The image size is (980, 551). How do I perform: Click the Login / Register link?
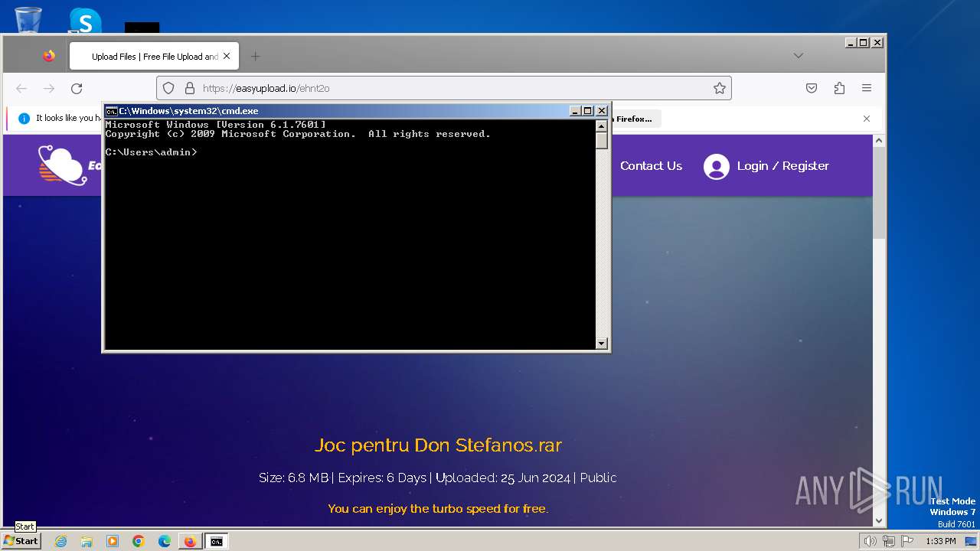782,166
